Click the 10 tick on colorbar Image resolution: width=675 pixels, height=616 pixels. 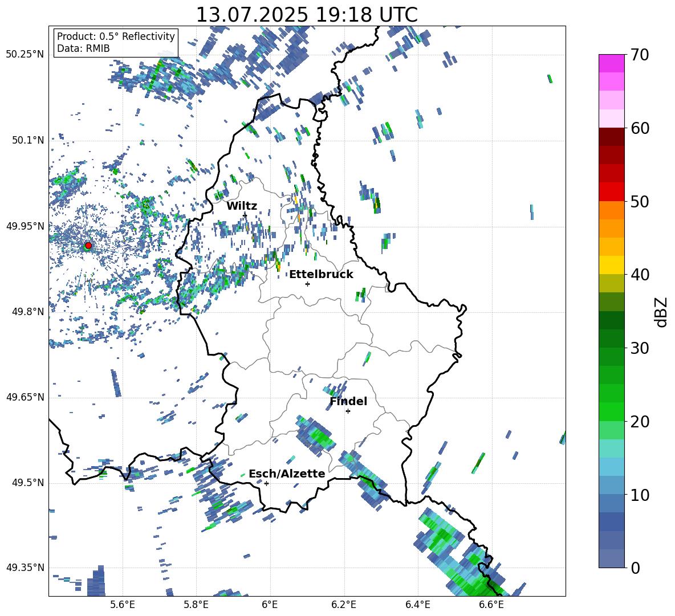click(x=640, y=495)
